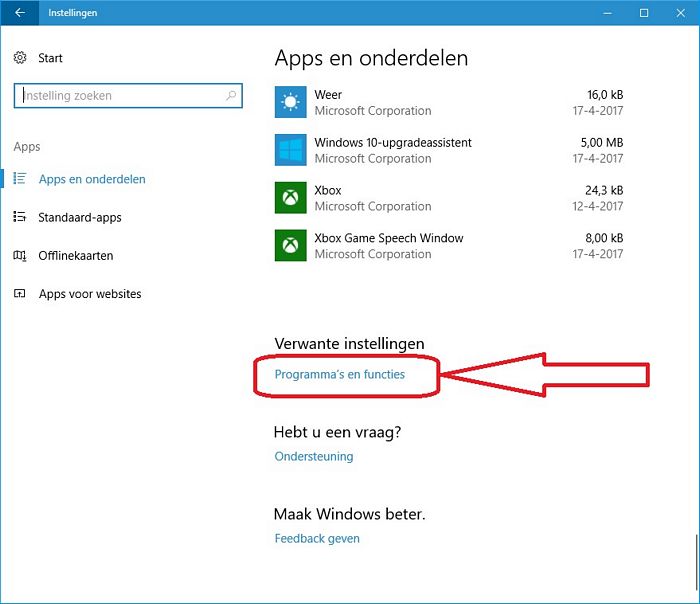The height and width of the screenshot is (604, 700).
Task: Click the Standaard-apps list icon
Action: click(x=20, y=217)
